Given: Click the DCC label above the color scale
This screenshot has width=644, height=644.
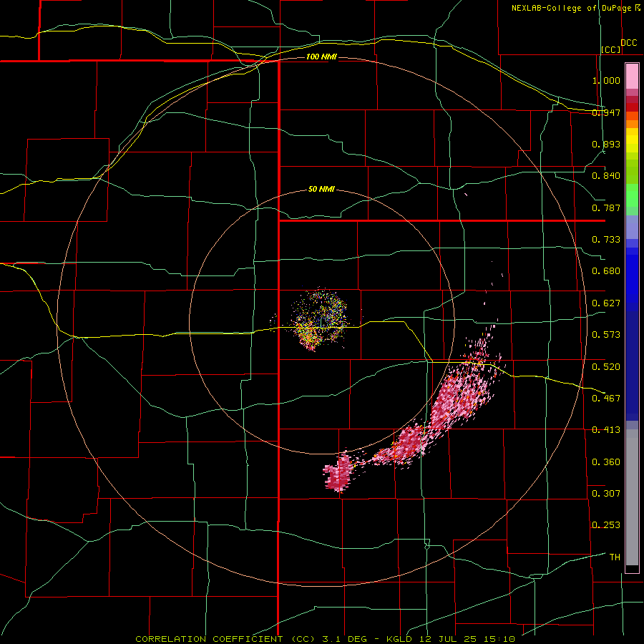Looking at the screenshot, I should (x=628, y=43).
